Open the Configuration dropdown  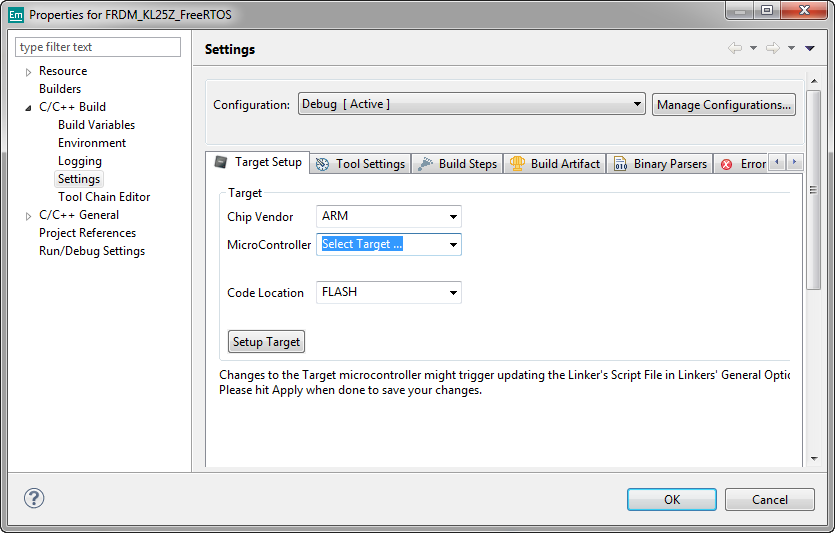[470, 104]
